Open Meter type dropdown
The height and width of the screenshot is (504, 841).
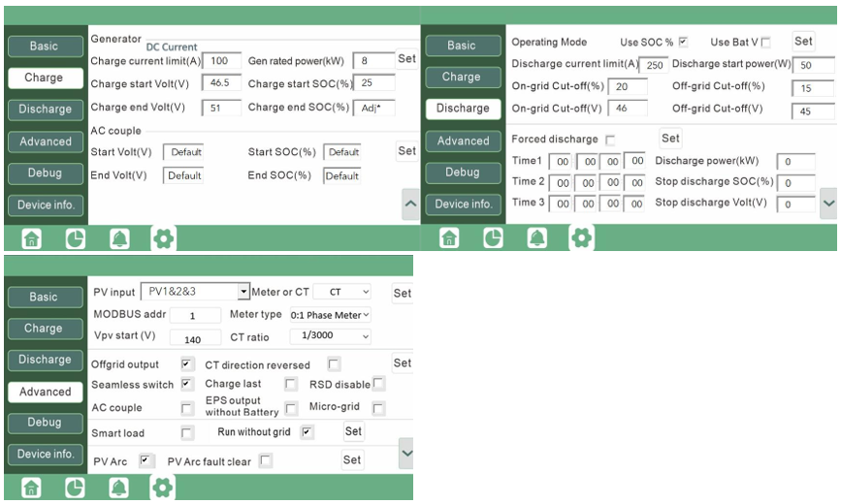tap(330, 315)
